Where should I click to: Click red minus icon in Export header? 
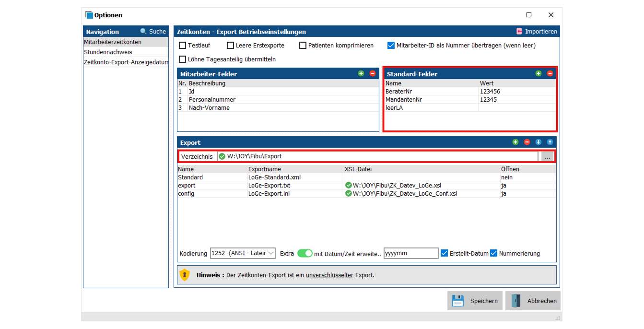527,142
